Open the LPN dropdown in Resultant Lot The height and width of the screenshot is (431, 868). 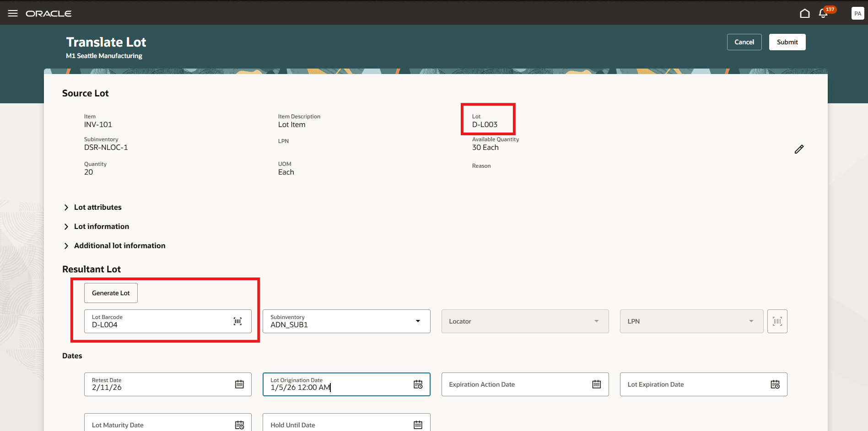click(750, 321)
